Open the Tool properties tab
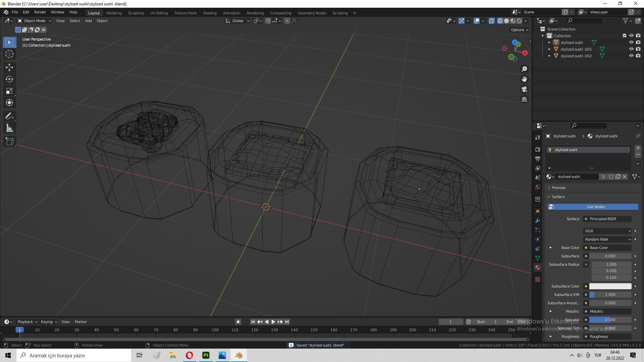The width and height of the screenshot is (644, 362). 538,137
